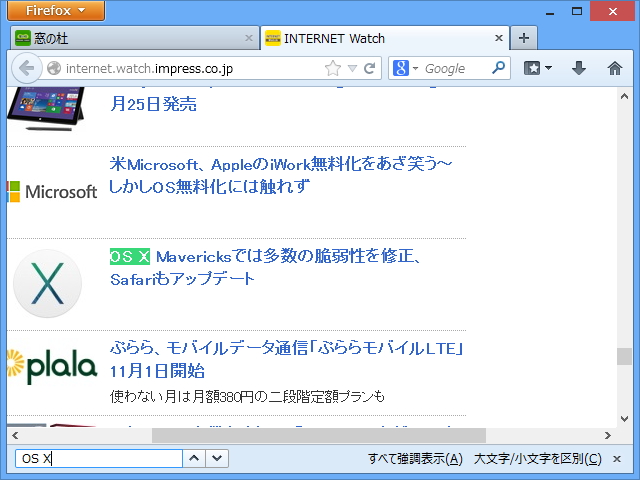Maximize the Firefox window
Screen dimensions: 640x480
577,11
